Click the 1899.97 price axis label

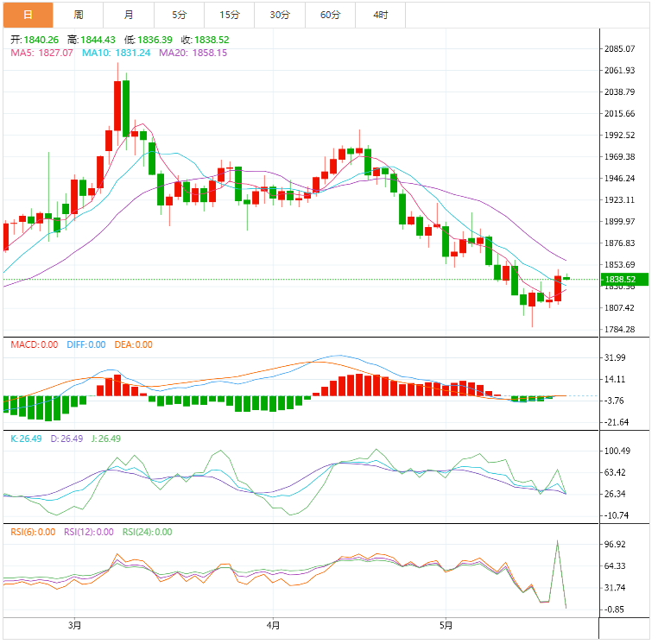619,222
